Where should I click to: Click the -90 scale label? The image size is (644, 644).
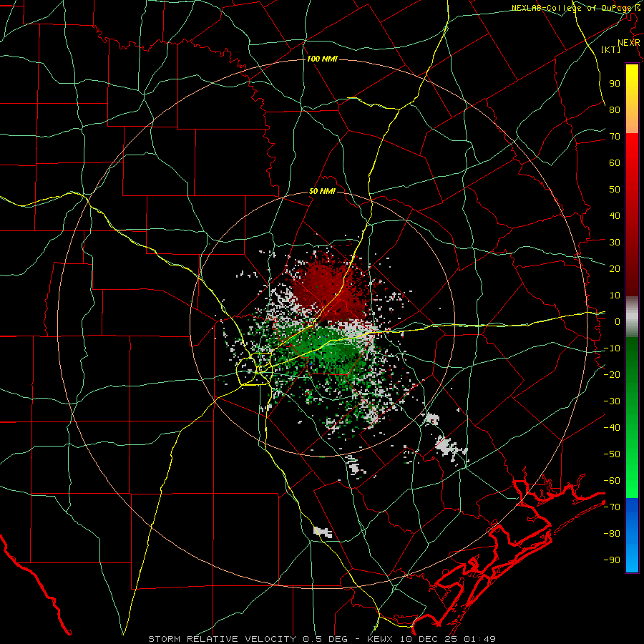[612, 560]
